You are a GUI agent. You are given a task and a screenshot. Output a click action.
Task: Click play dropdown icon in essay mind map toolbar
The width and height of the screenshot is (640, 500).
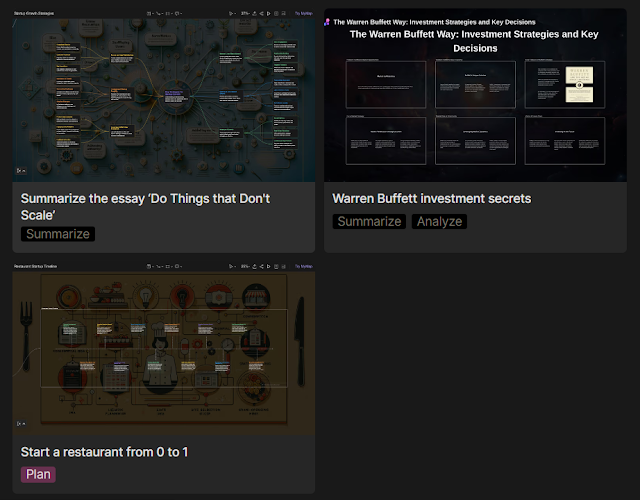tap(232, 13)
